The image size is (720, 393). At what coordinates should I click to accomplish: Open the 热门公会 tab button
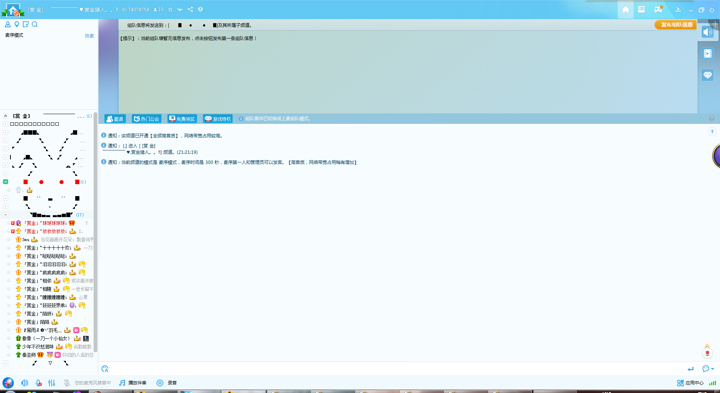point(146,119)
